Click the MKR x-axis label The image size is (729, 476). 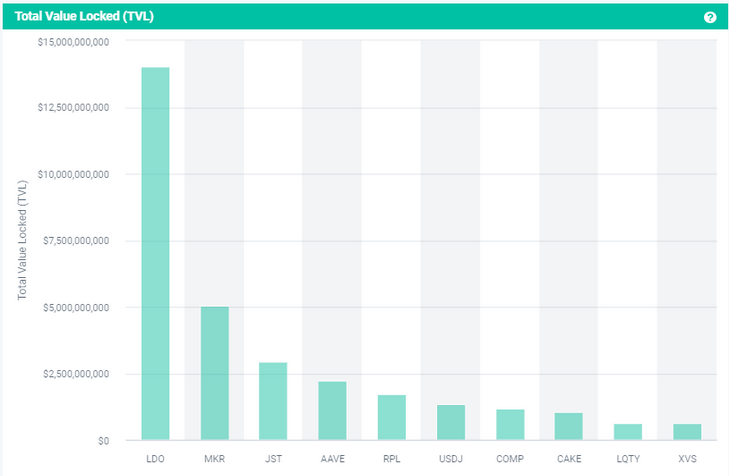(x=214, y=458)
